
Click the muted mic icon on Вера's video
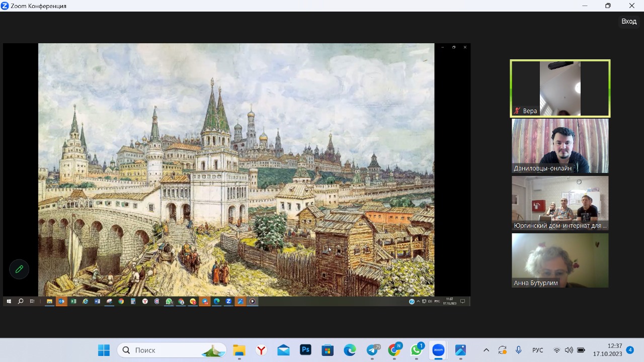tap(517, 111)
